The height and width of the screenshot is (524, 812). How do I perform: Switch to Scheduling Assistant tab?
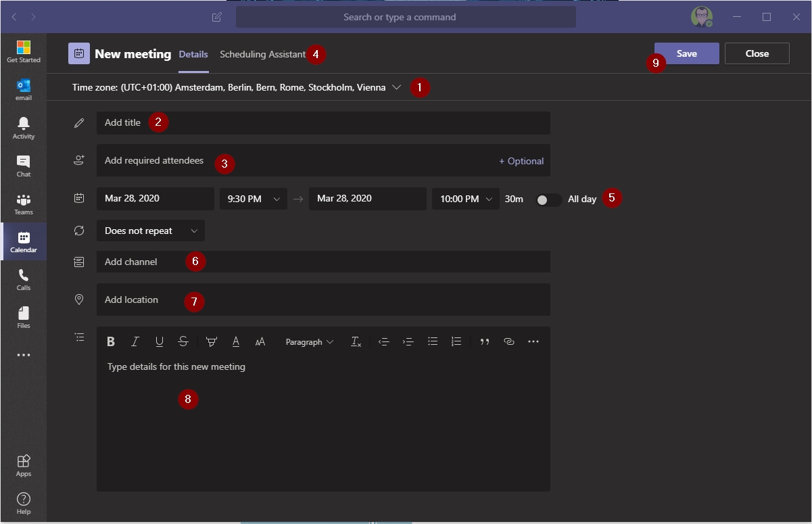(x=262, y=54)
